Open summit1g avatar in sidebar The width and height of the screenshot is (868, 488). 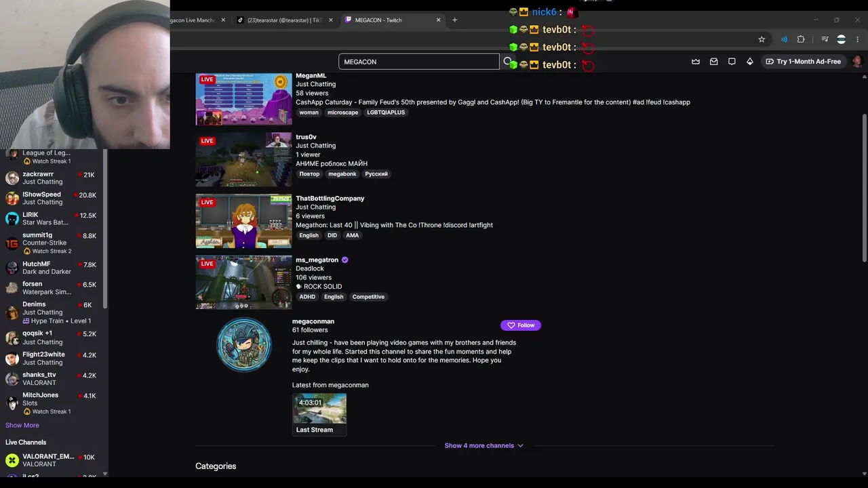pos(12,243)
